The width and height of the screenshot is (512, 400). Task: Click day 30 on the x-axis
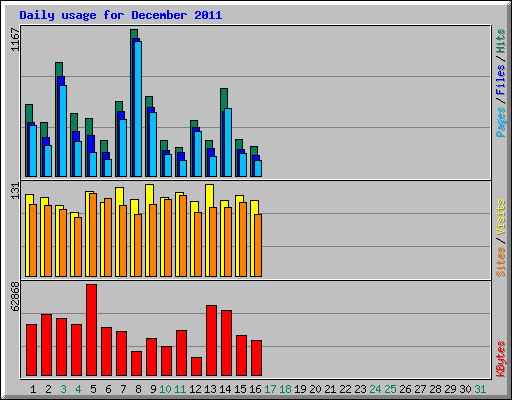465,389
